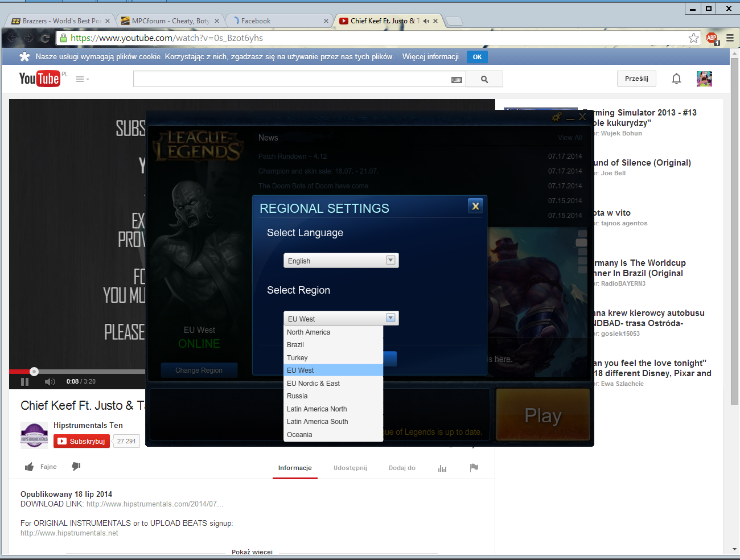Open YouTube notifications bell
This screenshot has width=740, height=560.
click(x=676, y=79)
